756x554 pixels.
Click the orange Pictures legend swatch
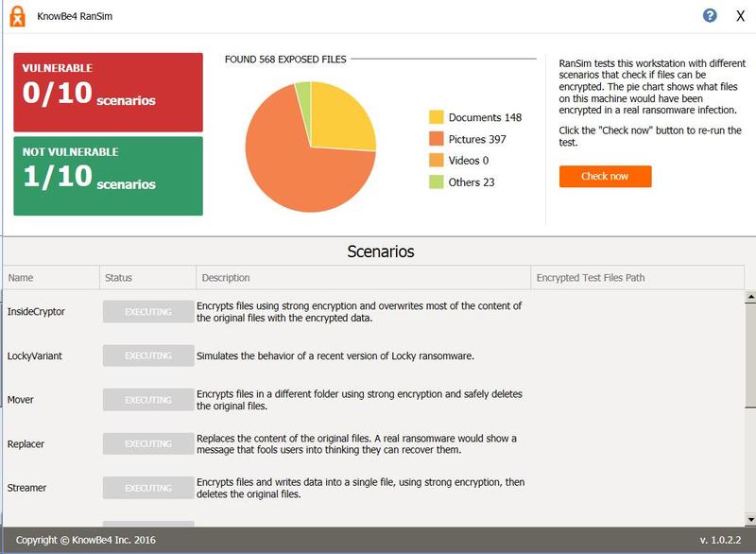[x=437, y=140]
